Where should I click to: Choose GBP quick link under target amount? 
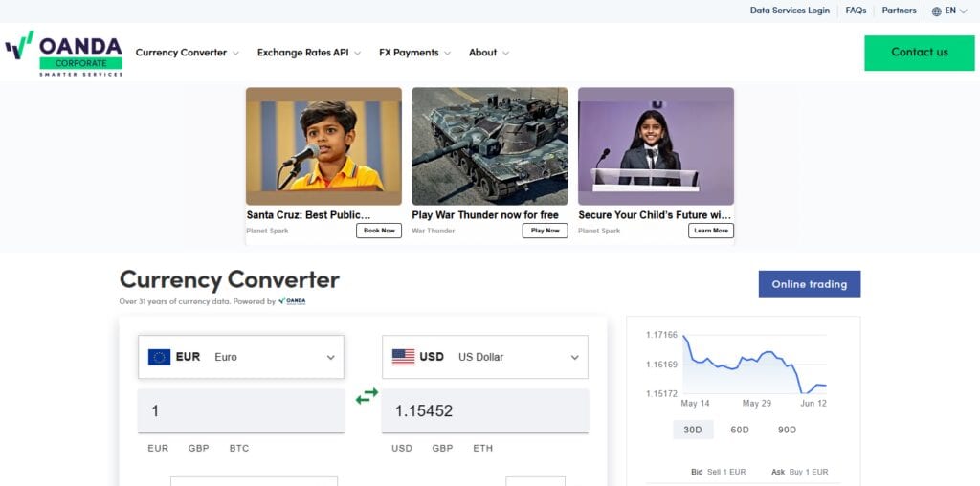point(442,449)
